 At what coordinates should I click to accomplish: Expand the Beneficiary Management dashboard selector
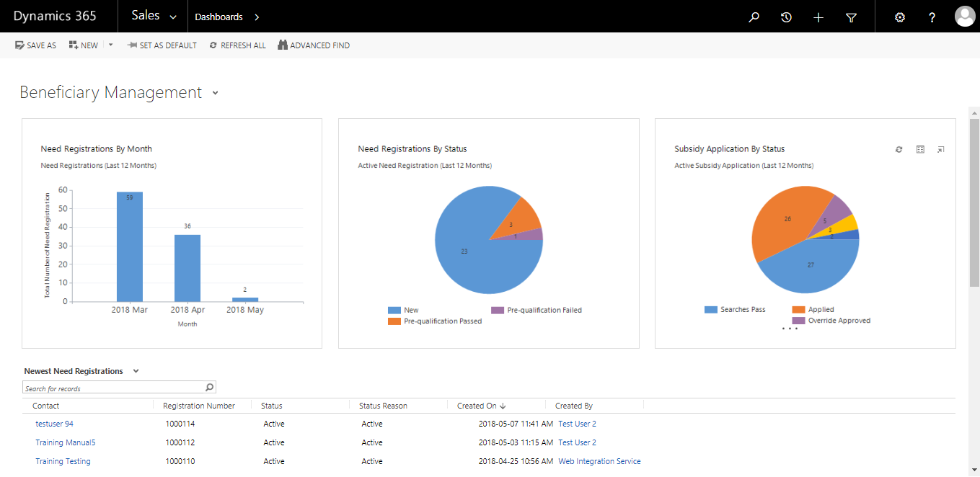pyautogui.click(x=215, y=93)
